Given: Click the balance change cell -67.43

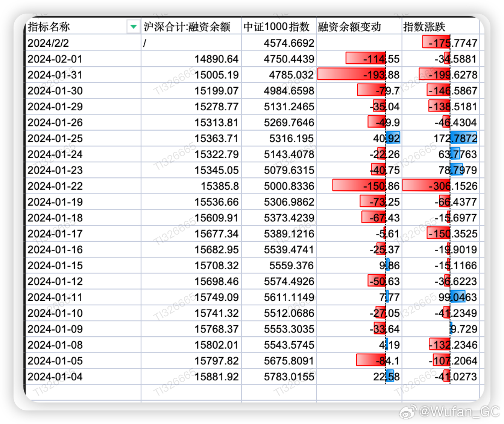Looking at the screenshot, I should 359,218.
